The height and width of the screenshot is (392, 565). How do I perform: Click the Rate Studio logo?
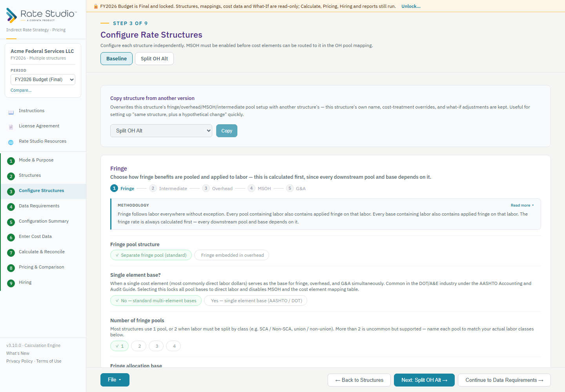[42, 15]
